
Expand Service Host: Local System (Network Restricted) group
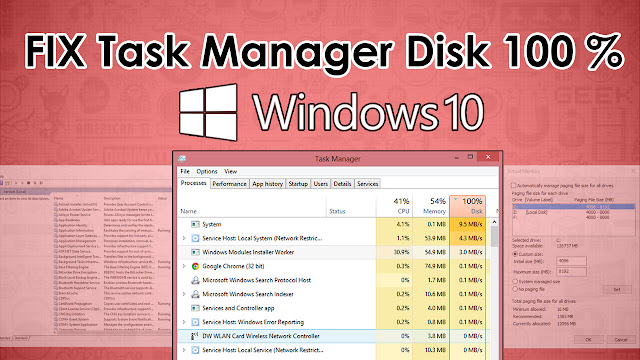click(184, 238)
